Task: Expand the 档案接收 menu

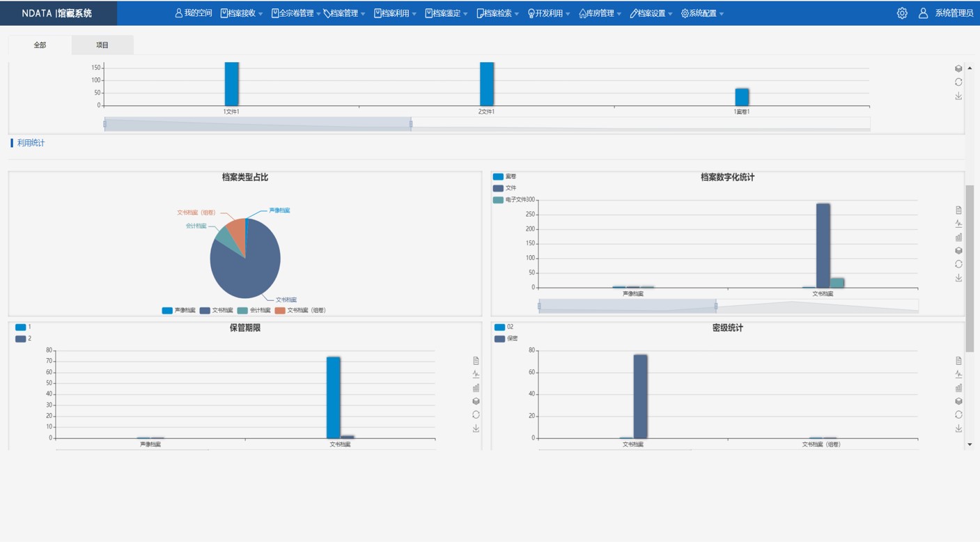Action: [241, 13]
